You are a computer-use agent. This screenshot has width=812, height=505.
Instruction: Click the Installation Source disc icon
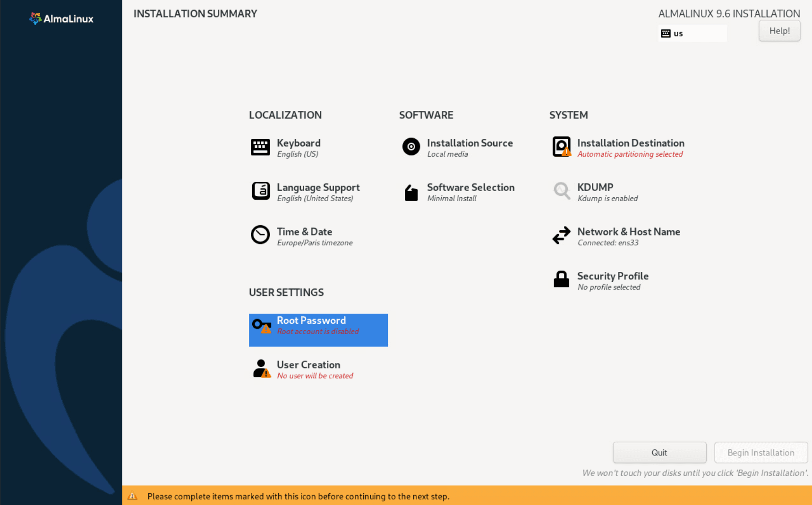coord(411,147)
